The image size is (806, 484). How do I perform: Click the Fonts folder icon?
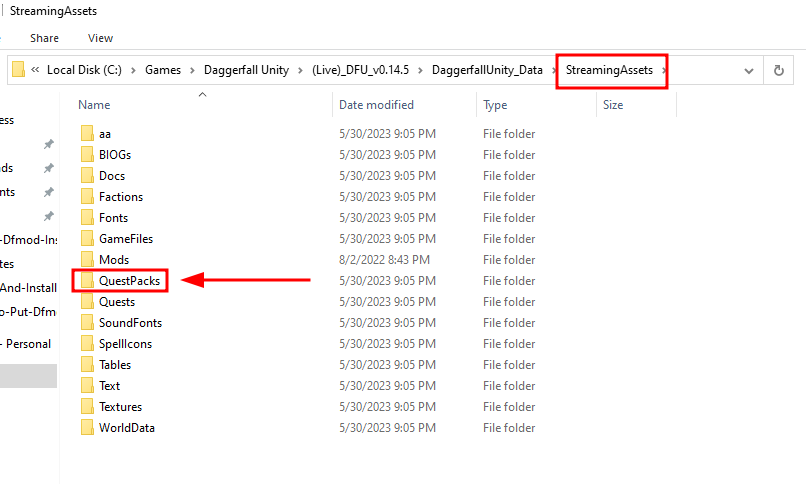tap(87, 218)
